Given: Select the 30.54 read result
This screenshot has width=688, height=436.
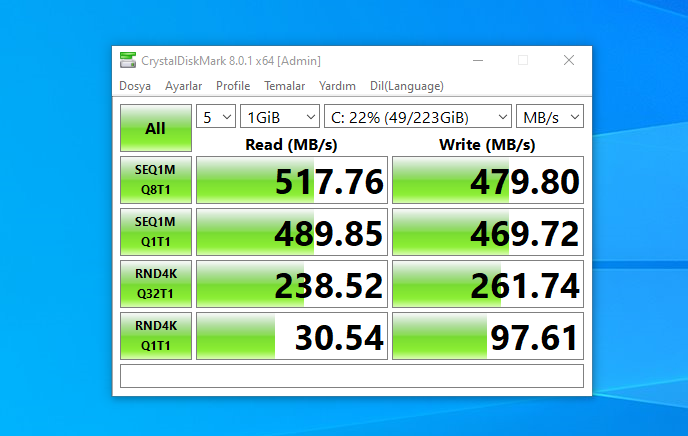Looking at the screenshot, I should click(x=292, y=336).
